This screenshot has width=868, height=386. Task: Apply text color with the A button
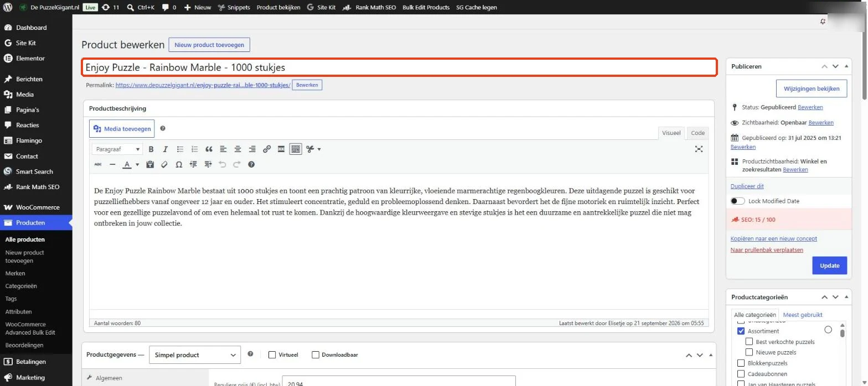coord(127,164)
